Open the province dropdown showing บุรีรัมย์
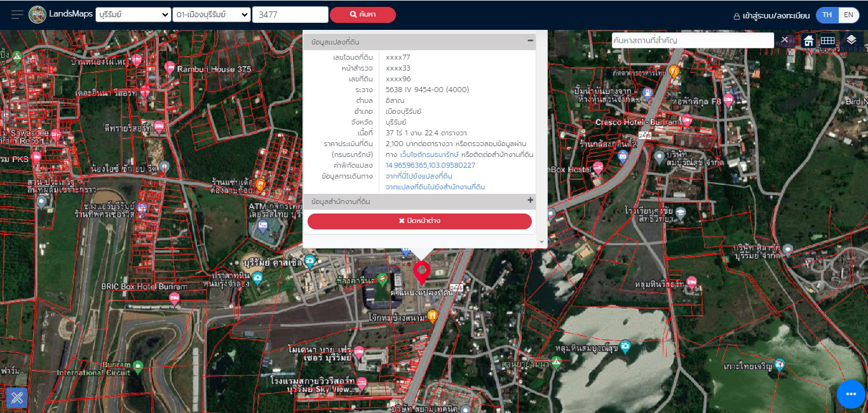Viewport: 868px width, 413px height. pos(133,15)
